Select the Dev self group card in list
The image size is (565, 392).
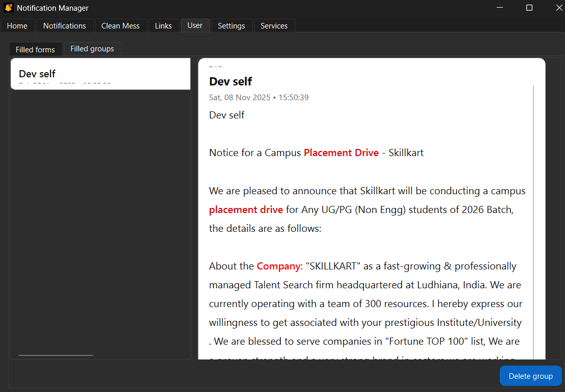coord(101,74)
